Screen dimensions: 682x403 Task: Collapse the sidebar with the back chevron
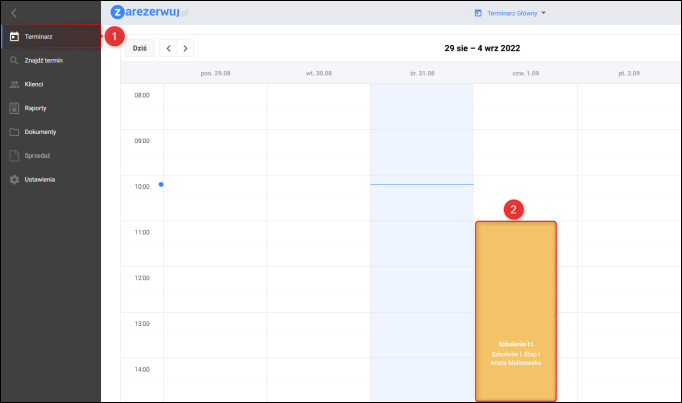coord(14,12)
